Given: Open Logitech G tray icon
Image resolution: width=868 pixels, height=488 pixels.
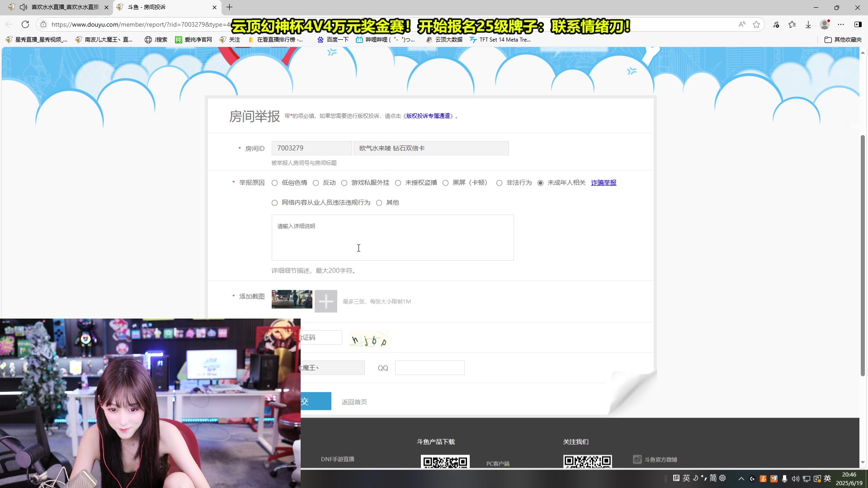Looking at the screenshot, I should click(752, 479).
